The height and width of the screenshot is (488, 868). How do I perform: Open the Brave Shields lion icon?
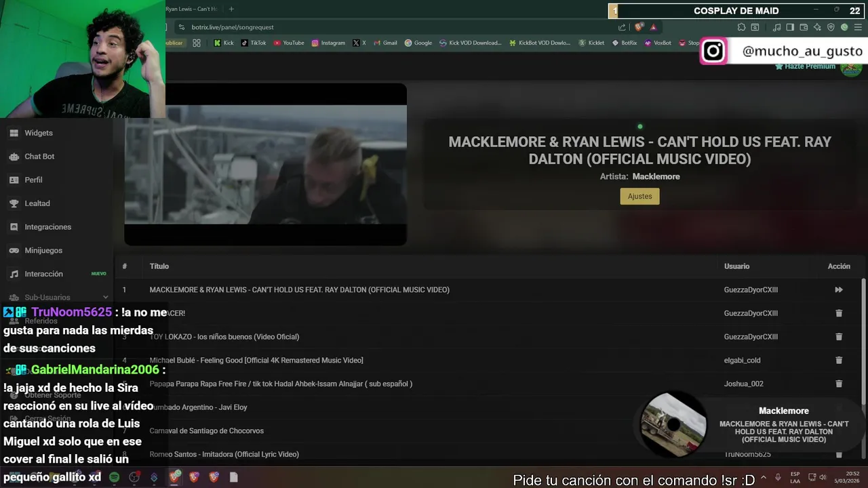(x=639, y=27)
